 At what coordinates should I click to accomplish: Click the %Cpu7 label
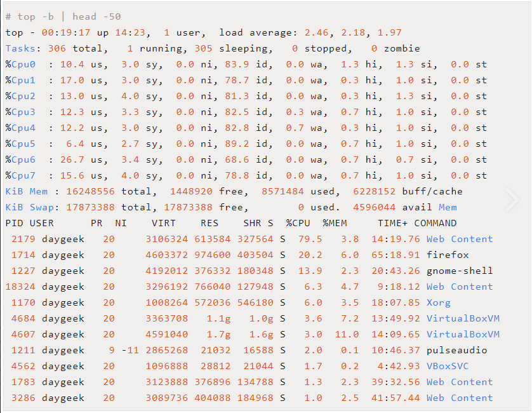click(x=20, y=175)
